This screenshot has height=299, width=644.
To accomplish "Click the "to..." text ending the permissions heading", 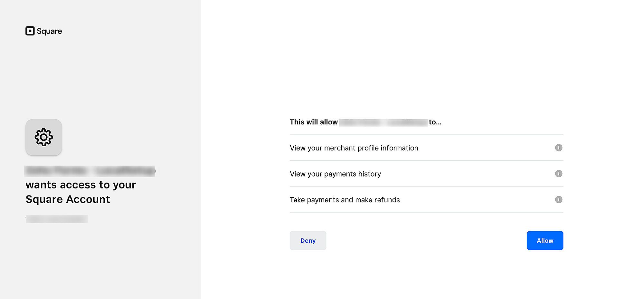I will click(x=435, y=122).
